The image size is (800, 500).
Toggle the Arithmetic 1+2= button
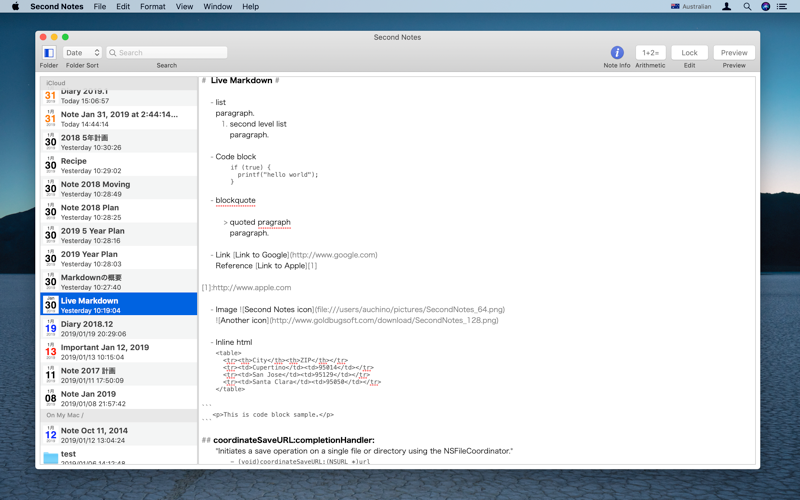651,53
